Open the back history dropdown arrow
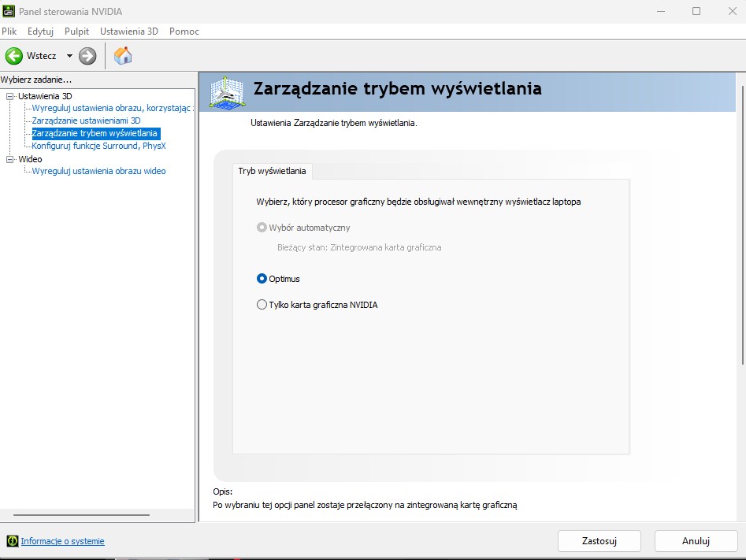 69,56
